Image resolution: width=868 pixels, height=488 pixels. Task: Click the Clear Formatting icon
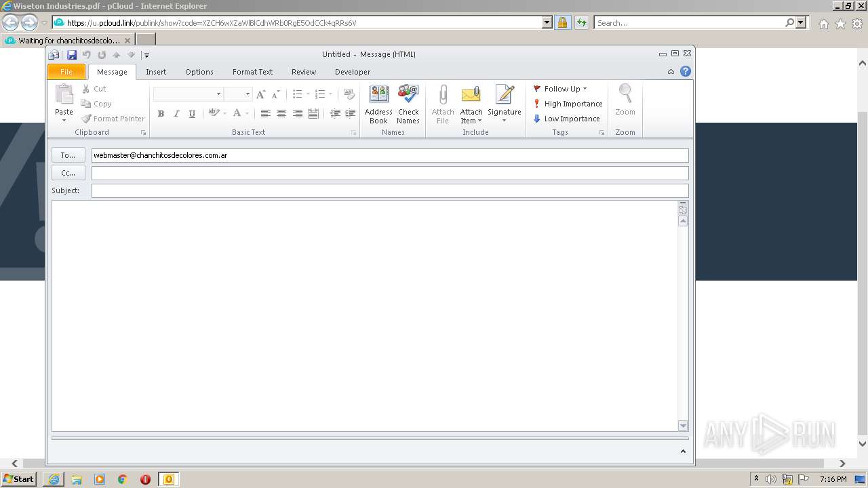point(349,94)
